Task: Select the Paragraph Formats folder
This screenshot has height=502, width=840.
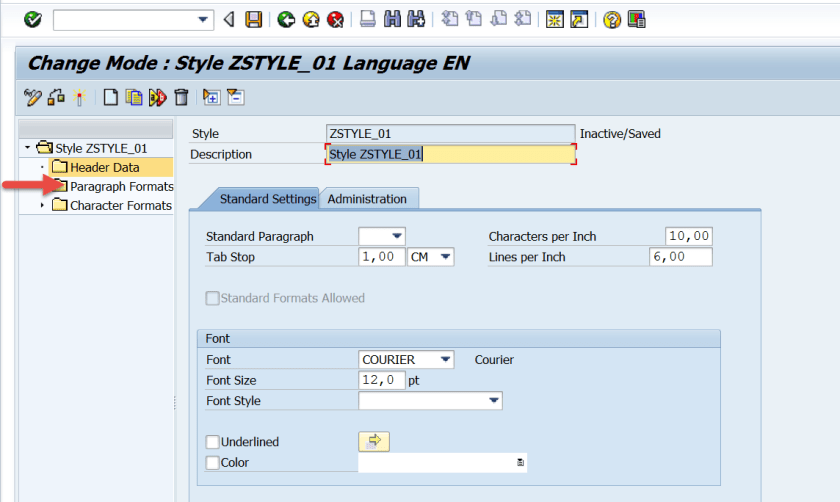Action: pyautogui.click(x=120, y=187)
